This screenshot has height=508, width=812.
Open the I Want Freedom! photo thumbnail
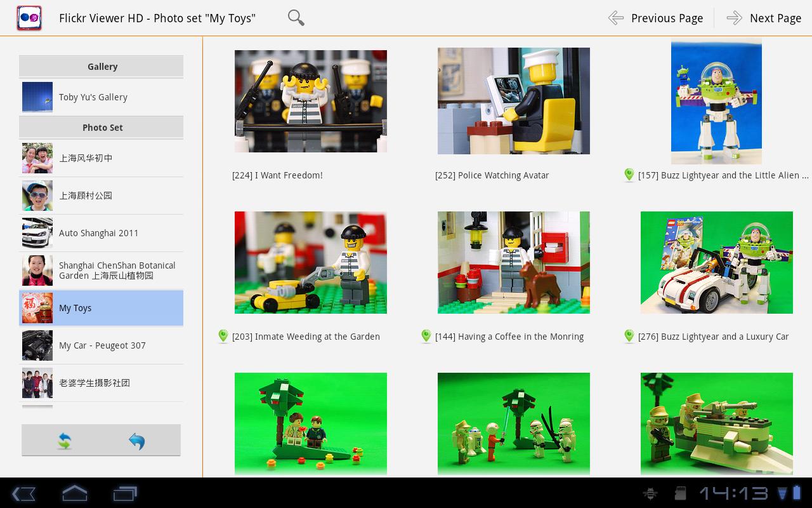(311, 101)
